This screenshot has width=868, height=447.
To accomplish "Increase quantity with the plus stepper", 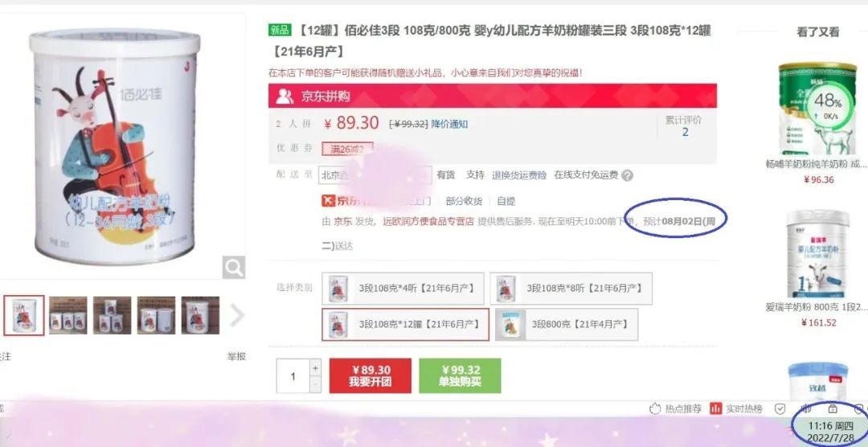I will (x=315, y=367).
